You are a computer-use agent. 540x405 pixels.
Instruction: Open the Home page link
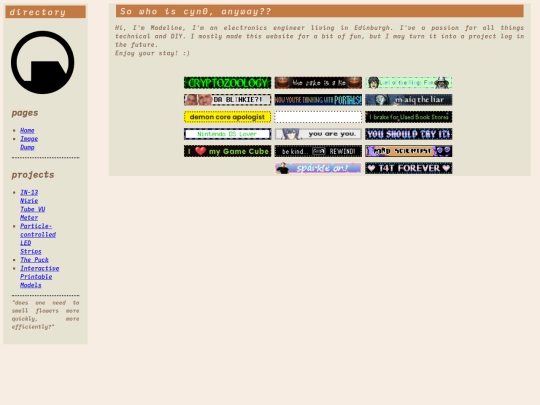pos(27,130)
